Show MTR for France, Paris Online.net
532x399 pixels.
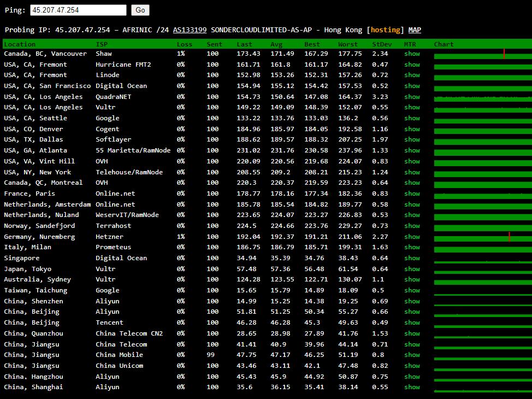(x=412, y=193)
